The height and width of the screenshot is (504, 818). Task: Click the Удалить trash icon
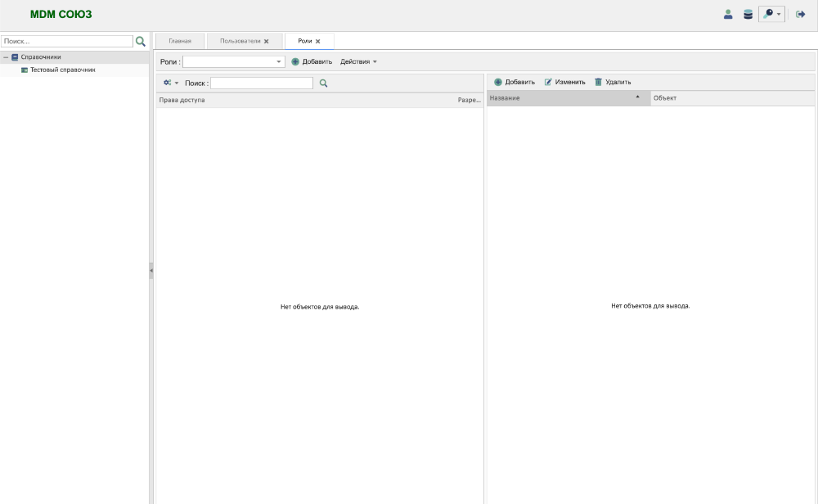(x=599, y=82)
